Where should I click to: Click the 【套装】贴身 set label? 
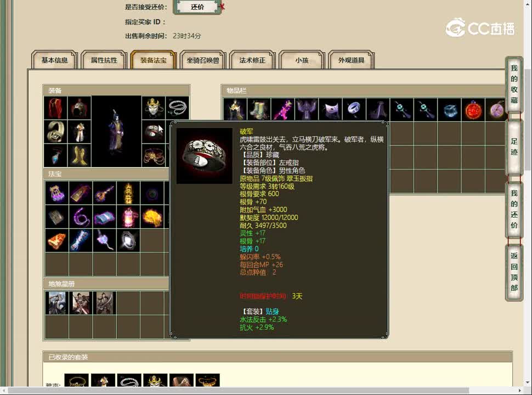point(259,312)
